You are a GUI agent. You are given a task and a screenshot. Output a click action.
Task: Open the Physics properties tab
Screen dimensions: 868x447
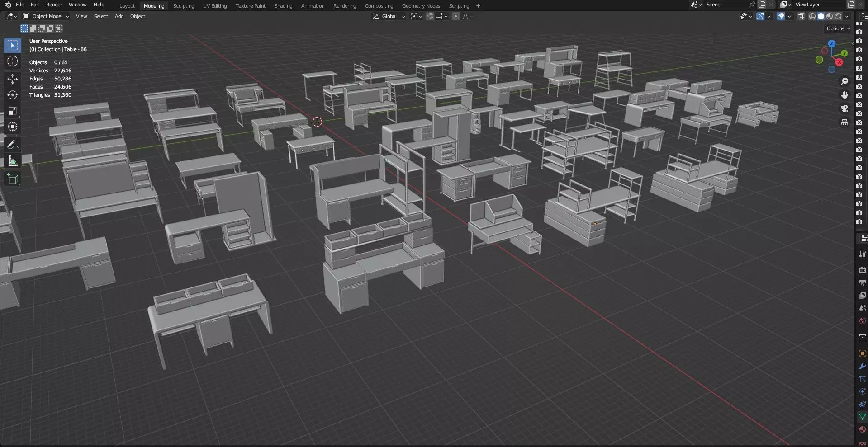click(x=862, y=391)
